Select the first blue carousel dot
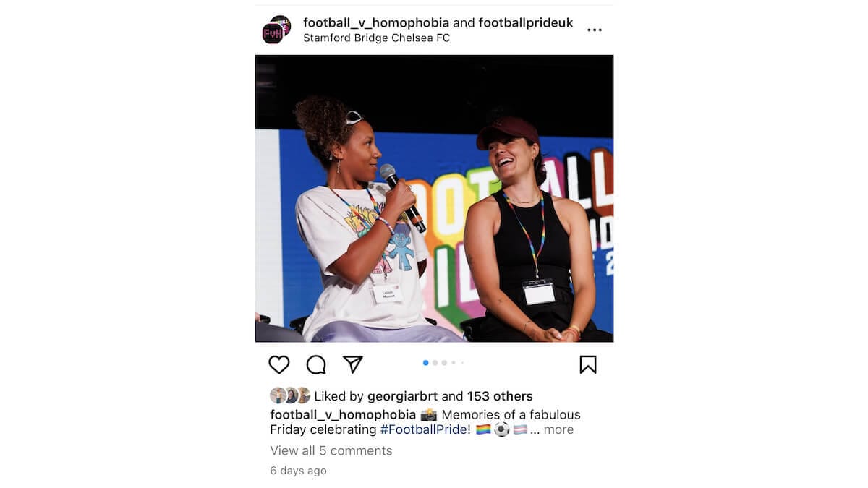This screenshot has height=488, width=868. coord(425,363)
